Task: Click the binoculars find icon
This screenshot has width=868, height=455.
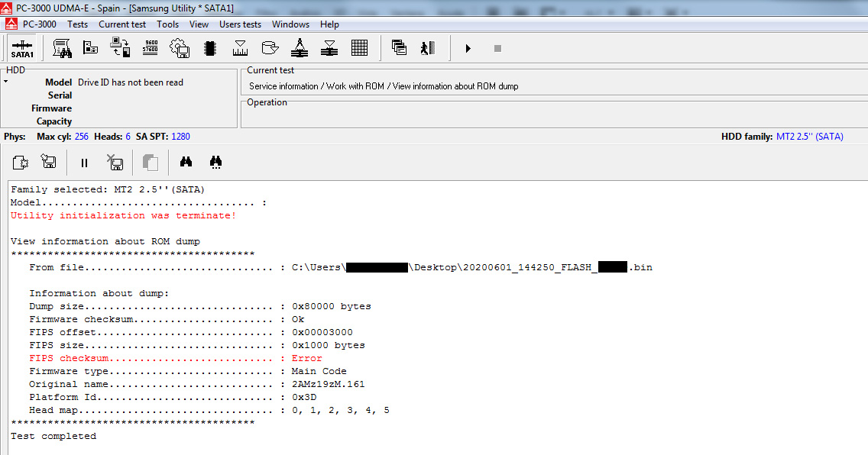Action: 186,161
